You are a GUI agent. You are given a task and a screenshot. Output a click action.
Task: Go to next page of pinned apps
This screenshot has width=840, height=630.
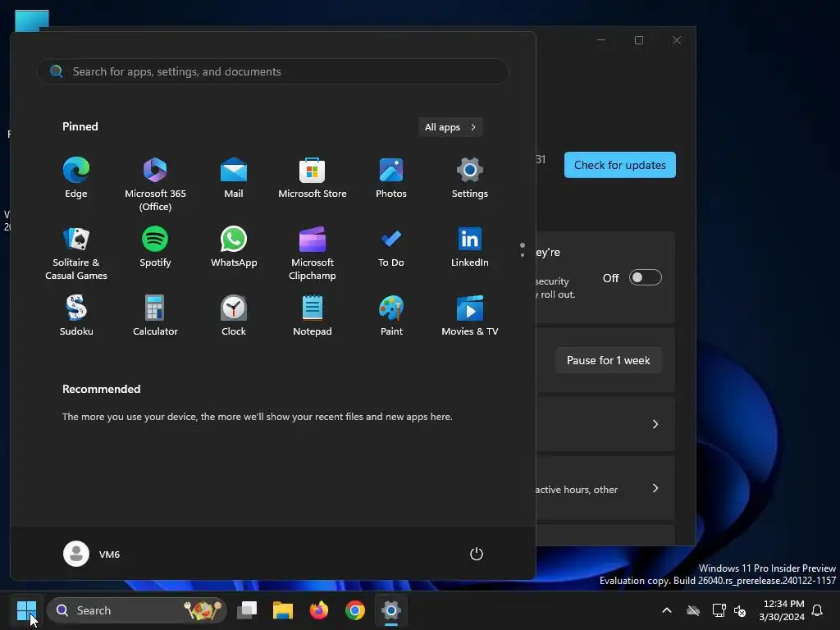pos(523,255)
